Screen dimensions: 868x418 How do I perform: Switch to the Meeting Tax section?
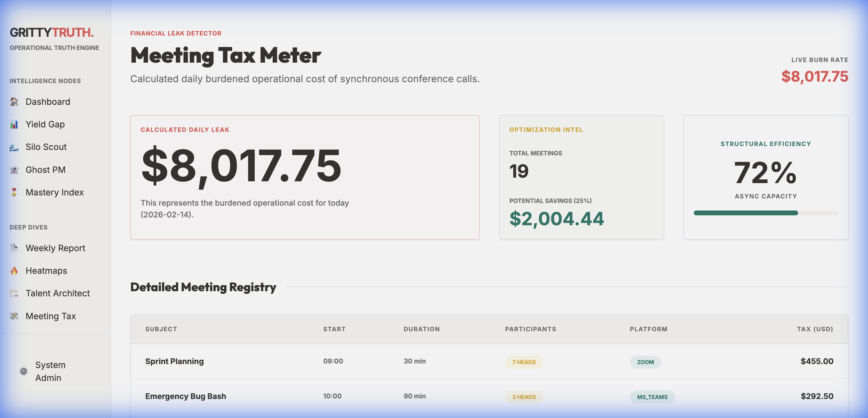tap(51, 316)
